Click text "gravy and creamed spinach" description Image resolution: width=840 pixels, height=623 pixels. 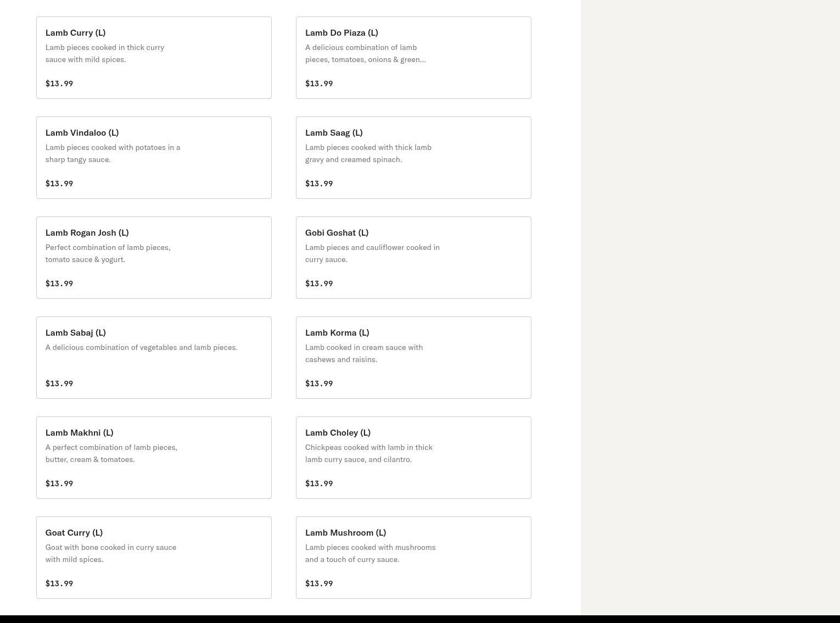[354, 159]
